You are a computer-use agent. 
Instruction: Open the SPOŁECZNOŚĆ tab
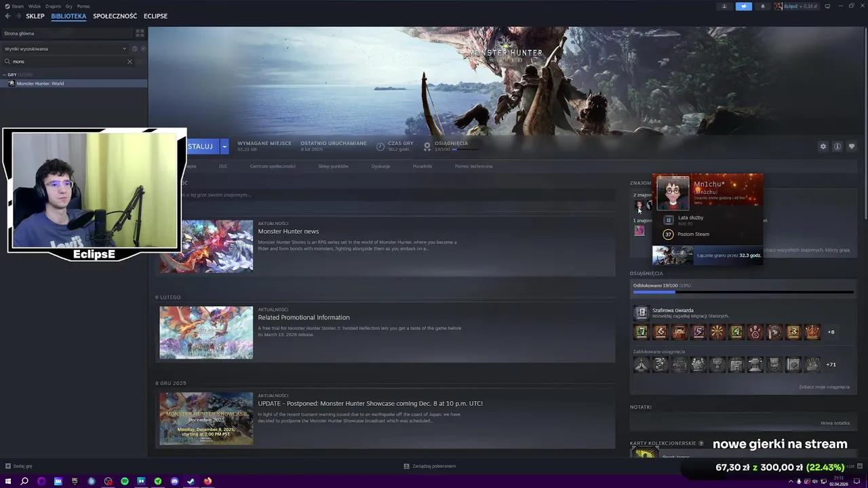pyautogui.click(x=115, y=16)
